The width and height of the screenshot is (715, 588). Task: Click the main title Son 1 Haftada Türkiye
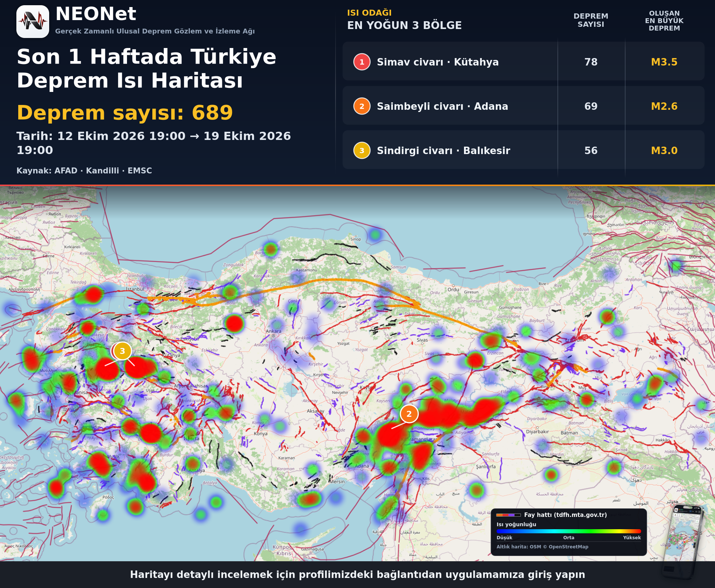point(146,68)
